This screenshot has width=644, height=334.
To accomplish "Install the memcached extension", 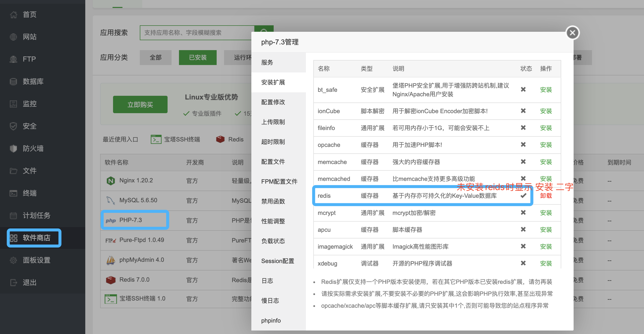I will (x=546, y=179).
